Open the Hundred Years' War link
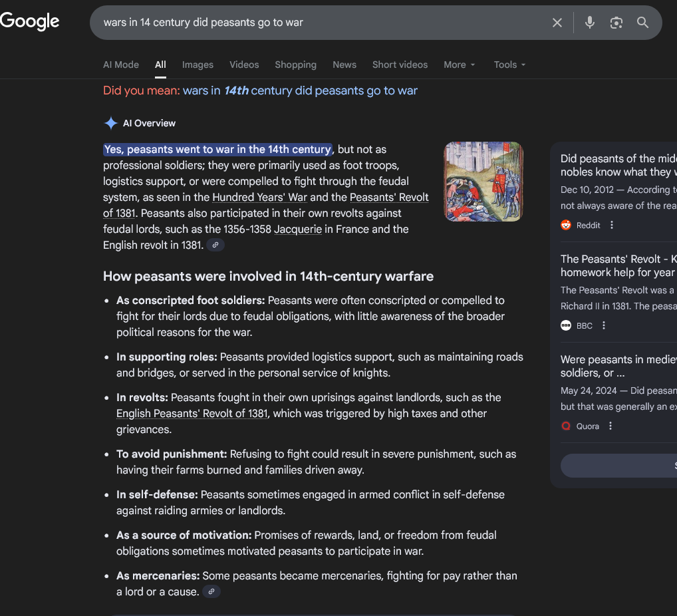677x616 pixels. click(x=259, y=198)
